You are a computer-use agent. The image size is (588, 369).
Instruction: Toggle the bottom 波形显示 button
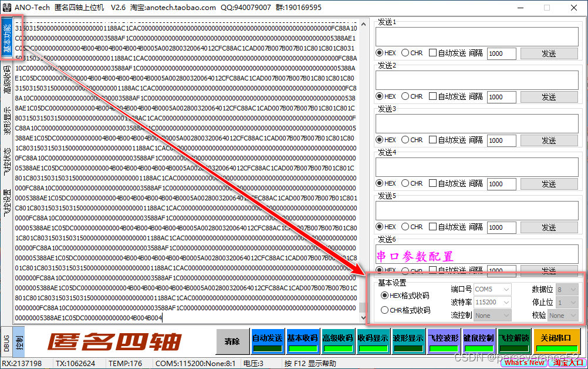[x=408, y=341]
